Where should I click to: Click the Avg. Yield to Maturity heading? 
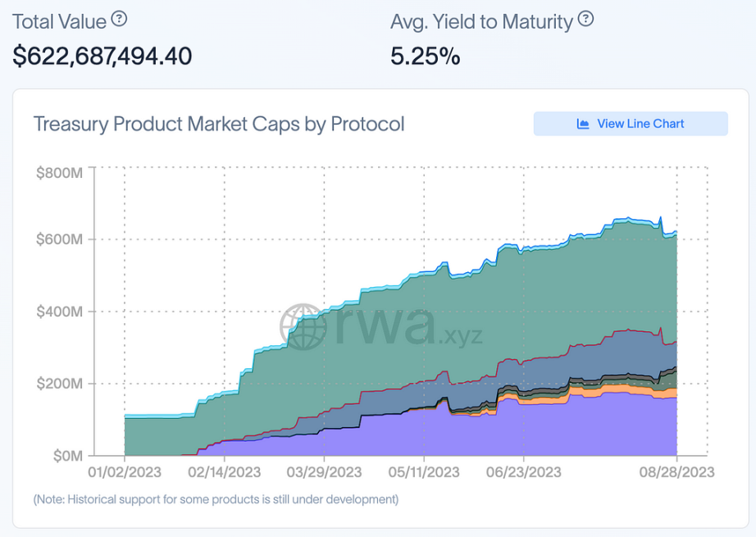[481, 21]
